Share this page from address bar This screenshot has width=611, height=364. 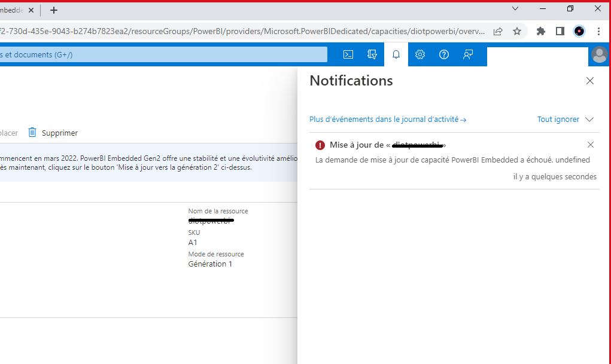(x=498, y=32)
